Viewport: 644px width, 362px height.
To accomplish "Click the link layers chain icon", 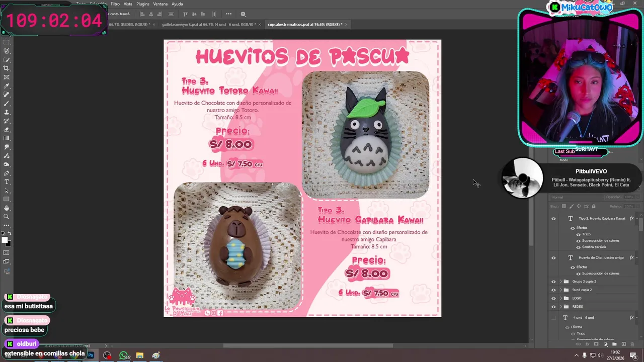I will pyautogui.click(x=578, y=344).
